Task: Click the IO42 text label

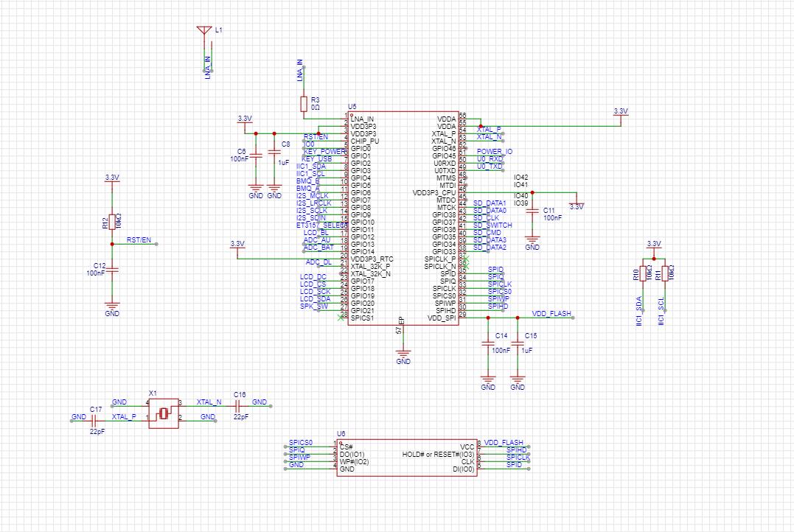Action: tap(521, 178)
